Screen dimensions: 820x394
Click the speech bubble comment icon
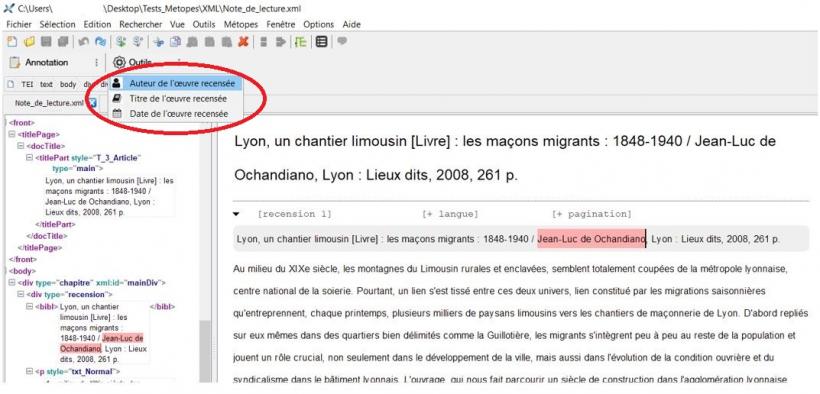342,41
